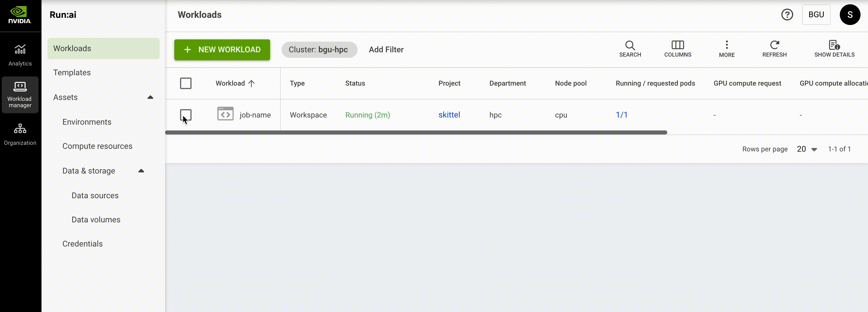Collapse the Assets section
The width and height of the screenshot is (868, 312).
pos(150,97)
